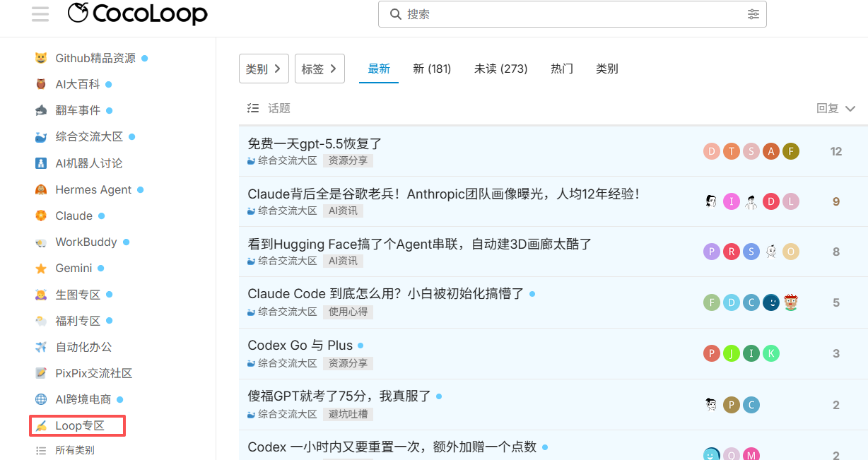This screenshot has height=460, width=868.
Task: Open topic Codex Go 与 Plus
Action: (x=300, y=345)
